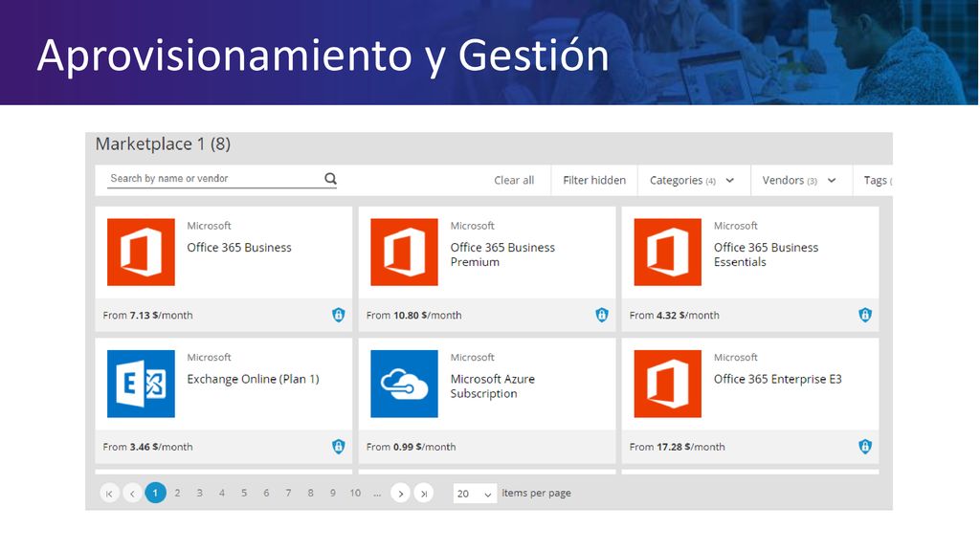Click shield icon on Office 365 Business Premium
980x551 pixels.
coord(602,315)
